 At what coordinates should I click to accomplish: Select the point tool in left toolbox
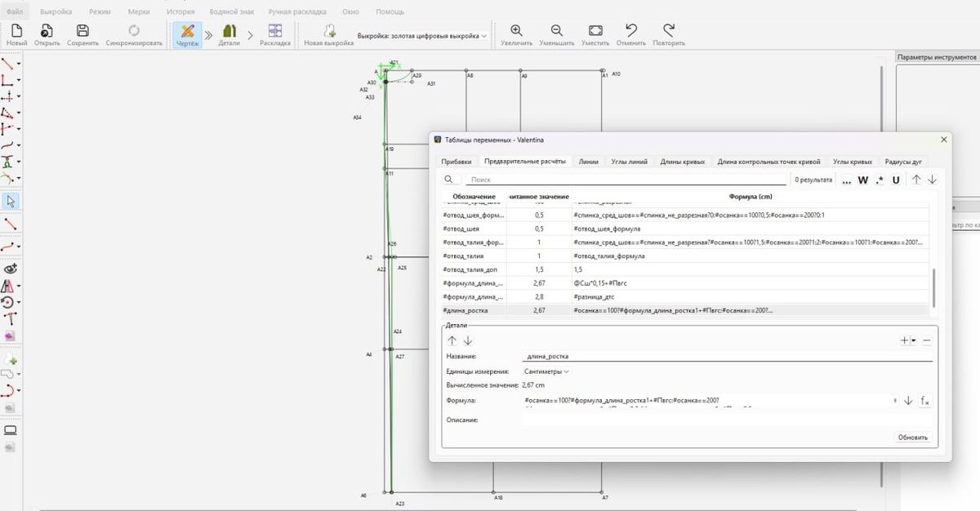tap(8, 63)
